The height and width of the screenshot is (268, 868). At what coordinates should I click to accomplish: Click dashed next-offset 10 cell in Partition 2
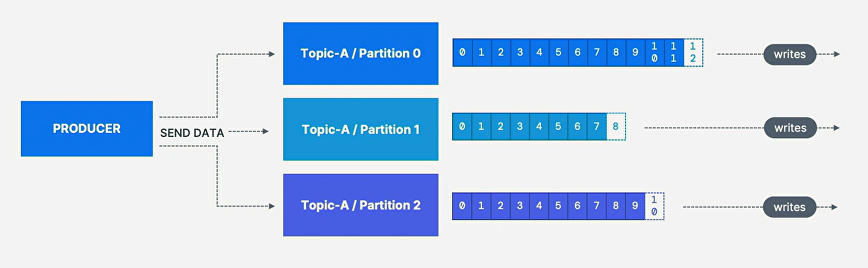[654, 206]
